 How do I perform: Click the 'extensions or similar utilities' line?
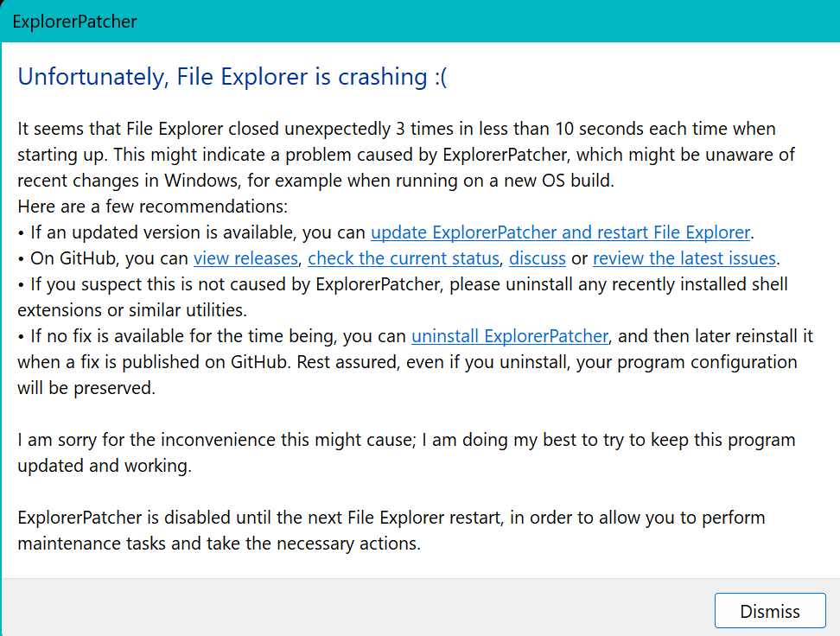[132, 310]
